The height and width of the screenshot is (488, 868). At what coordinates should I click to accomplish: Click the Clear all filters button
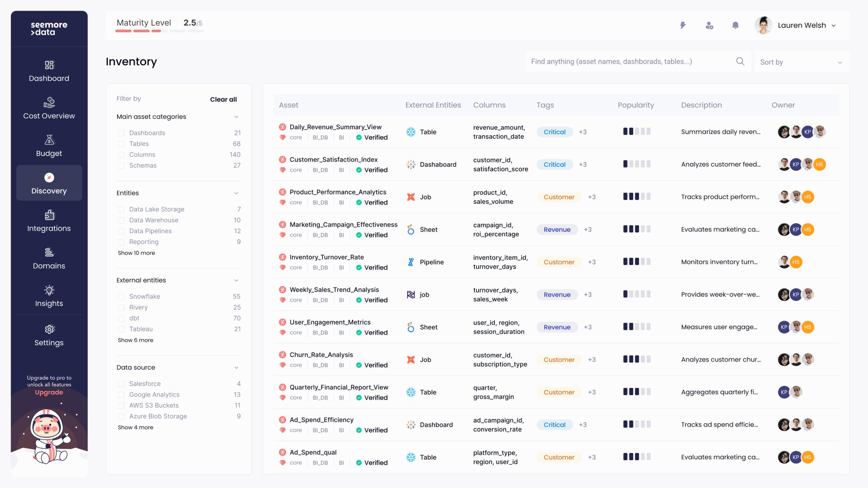(223, 99)
